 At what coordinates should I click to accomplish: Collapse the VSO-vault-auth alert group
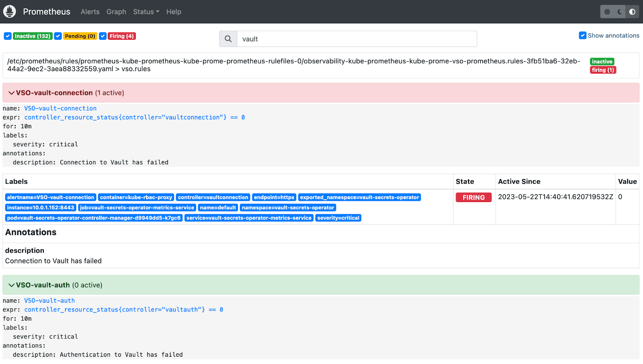[12, 285]
